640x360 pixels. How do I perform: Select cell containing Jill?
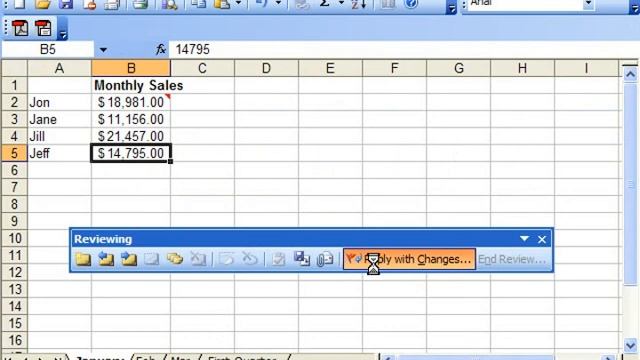[x=59, y=136]
